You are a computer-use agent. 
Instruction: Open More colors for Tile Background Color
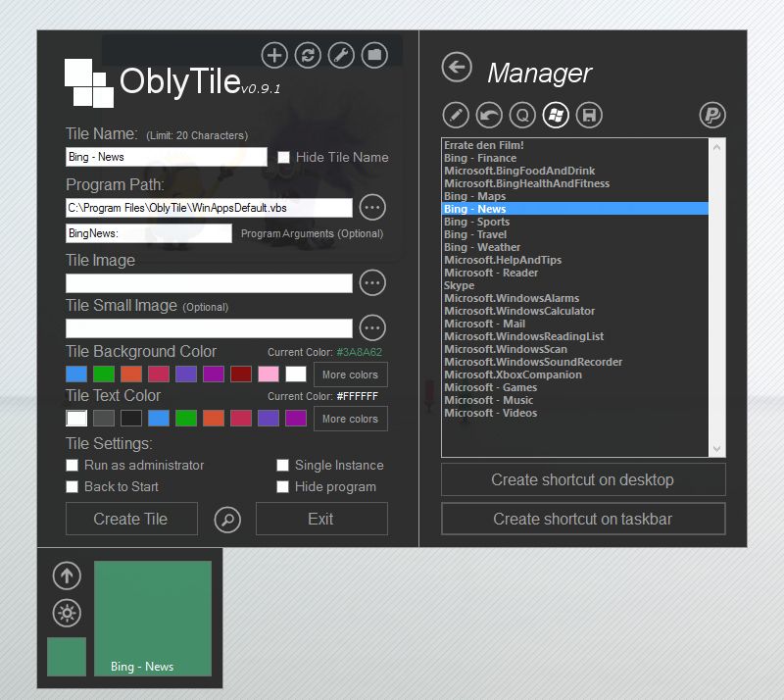point(351,375)
